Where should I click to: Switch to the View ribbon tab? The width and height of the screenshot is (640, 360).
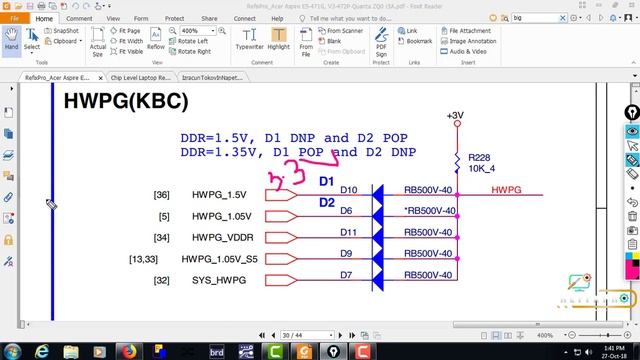pyautogui.click(x=113, y=18)
